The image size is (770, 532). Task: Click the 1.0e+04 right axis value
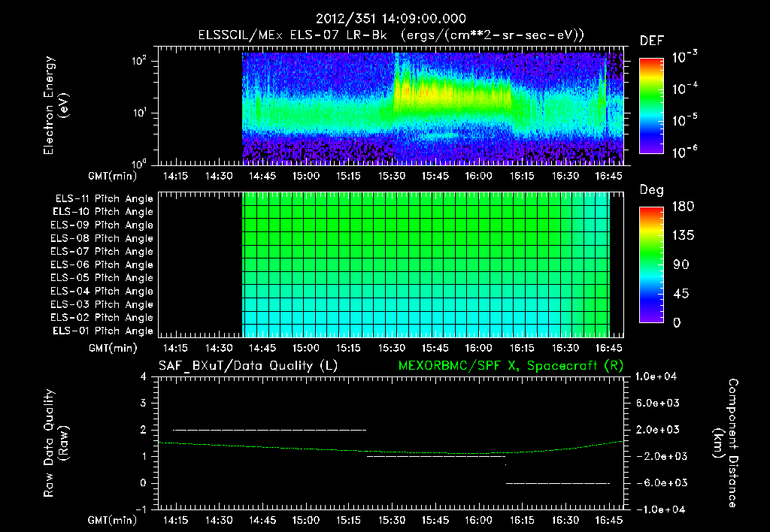click(656, 377)
